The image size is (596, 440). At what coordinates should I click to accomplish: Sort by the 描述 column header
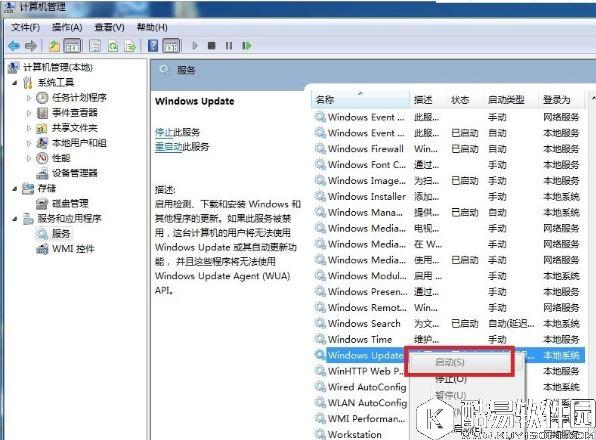(x=428, y=100)
